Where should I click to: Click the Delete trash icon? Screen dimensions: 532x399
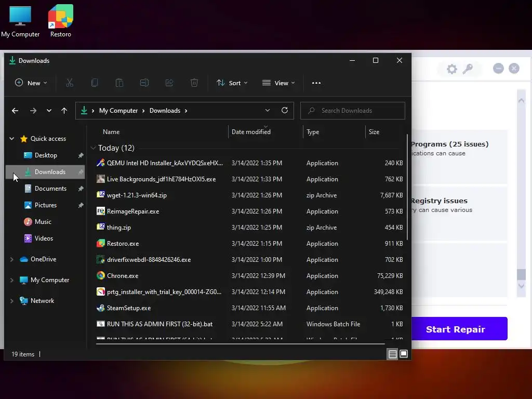pyautogui.click(x=194, y=83)
